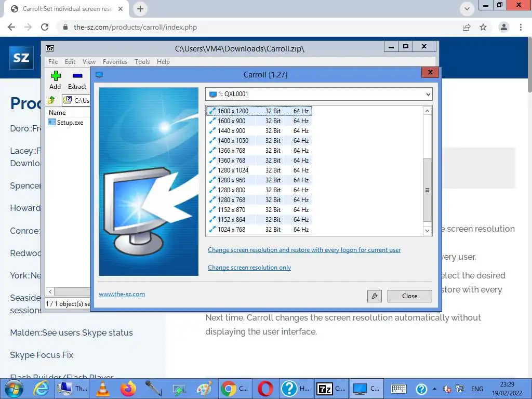Open Opera browser from taskbar
The image size is (532, 399).
pos(265,389)
